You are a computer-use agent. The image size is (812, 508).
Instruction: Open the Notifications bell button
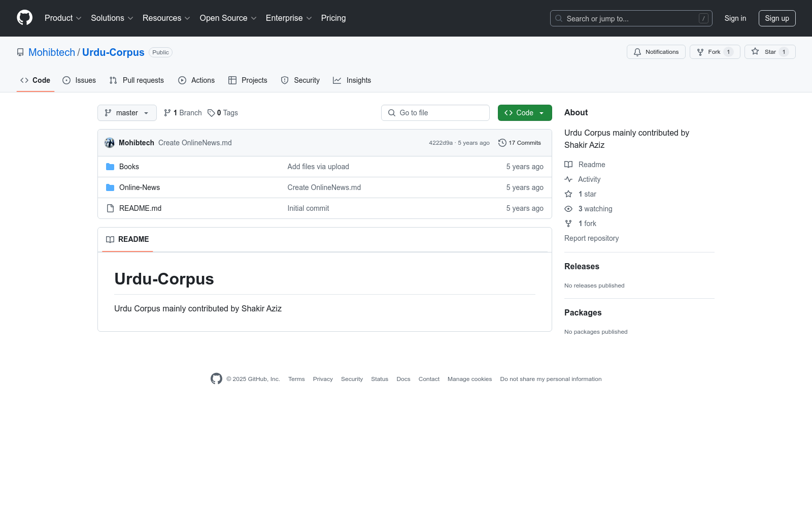[x=656, y=52]
